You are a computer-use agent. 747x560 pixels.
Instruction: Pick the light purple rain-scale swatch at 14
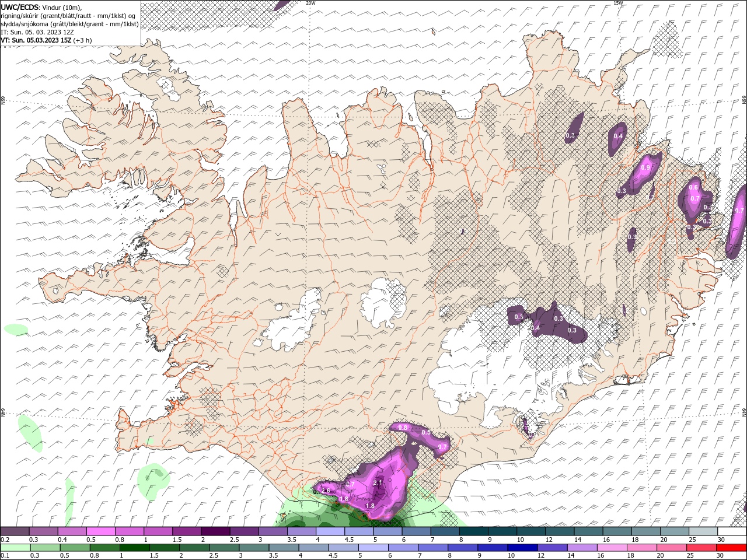click(x=581, y=548)
